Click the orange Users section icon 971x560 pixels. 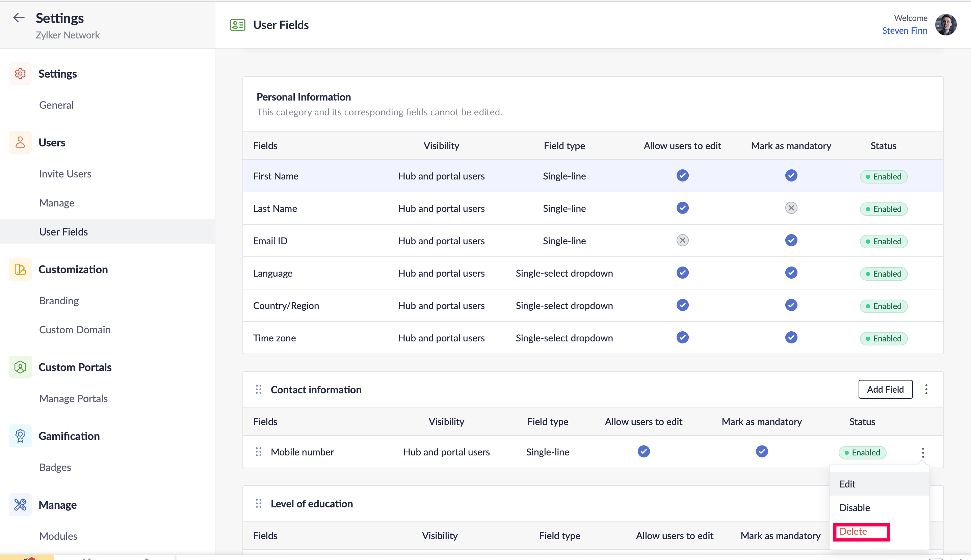20,142
